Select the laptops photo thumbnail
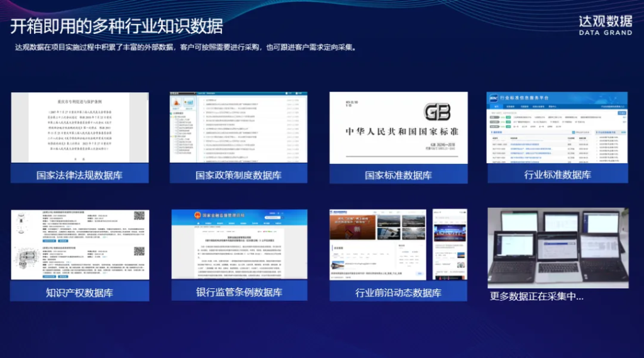Viewport: 644px width, 358px height. 557,247
